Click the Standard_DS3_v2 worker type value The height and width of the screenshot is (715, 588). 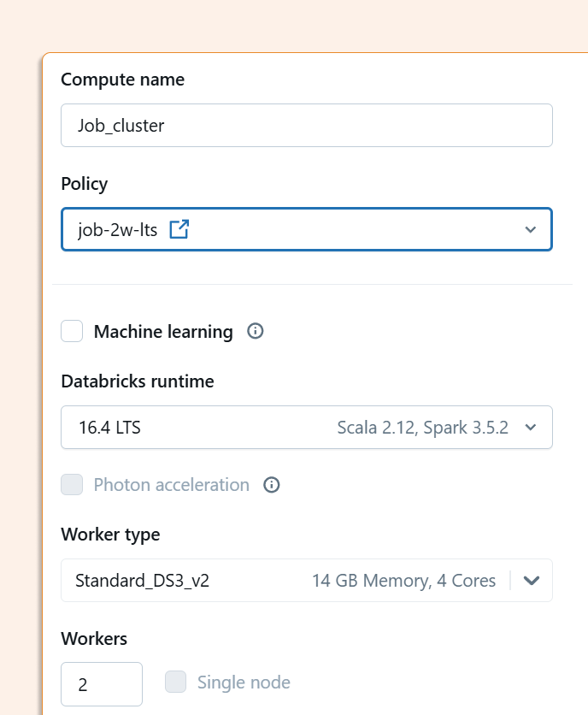[142, 581]
